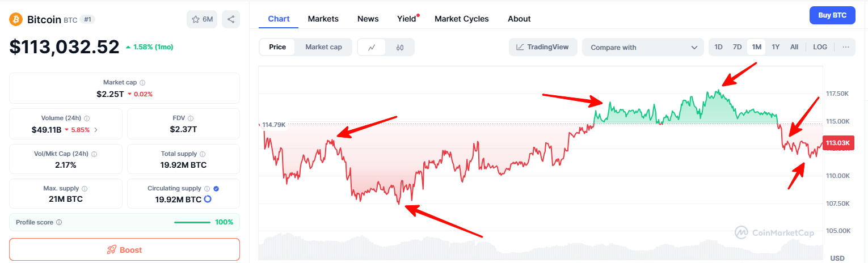The width and height of the screenshot is (868, 263).
Task: Click the Boost button
Action: 124,250
